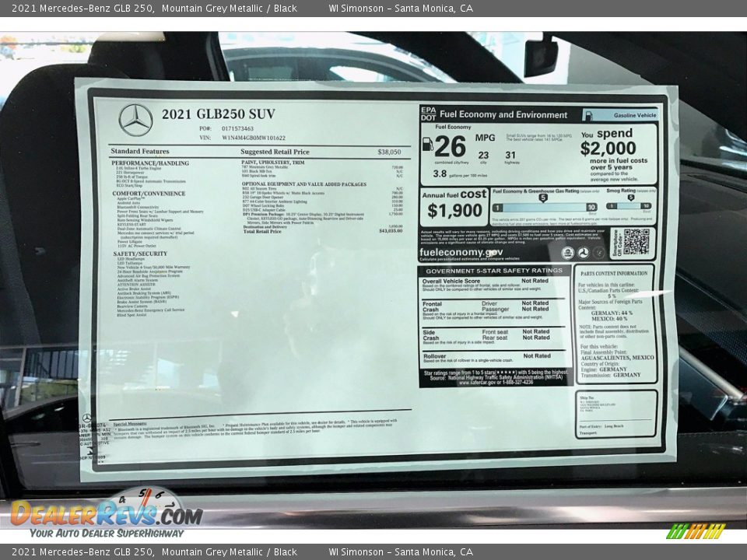
Task: Click the 'Transmission: GERMANY' line
Action: [x=611, y=375]
